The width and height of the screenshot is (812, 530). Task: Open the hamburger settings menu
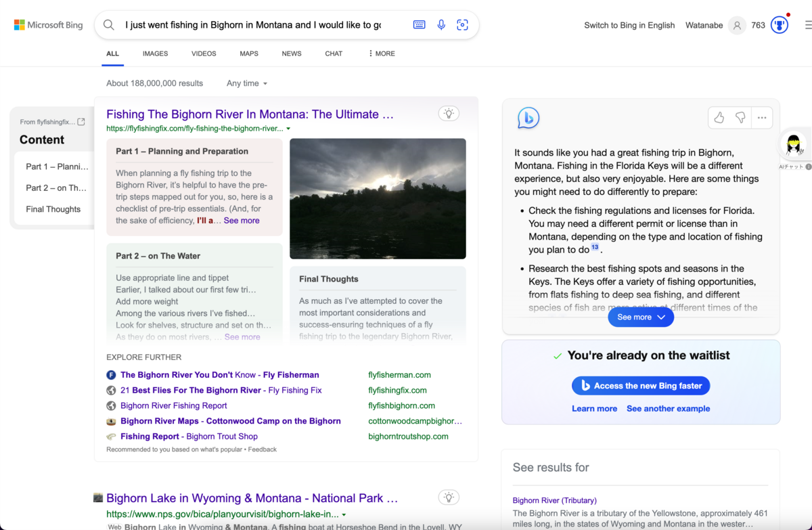point(807,25)
